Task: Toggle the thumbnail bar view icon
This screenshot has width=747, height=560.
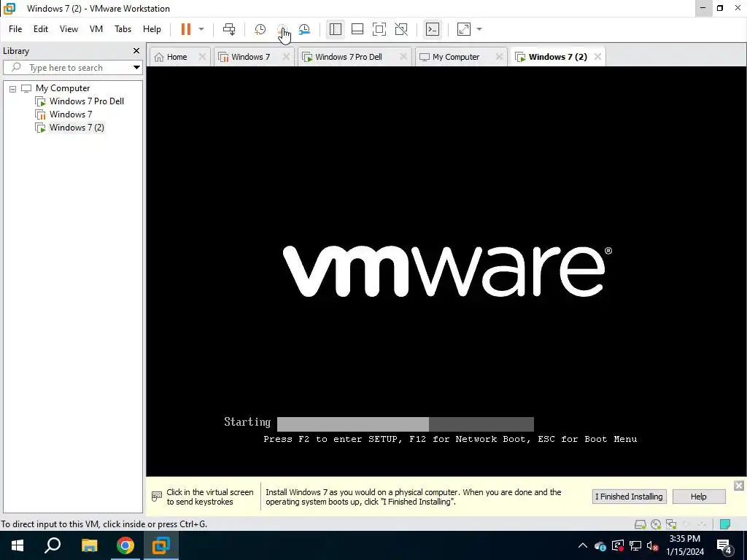Action: 357,29
